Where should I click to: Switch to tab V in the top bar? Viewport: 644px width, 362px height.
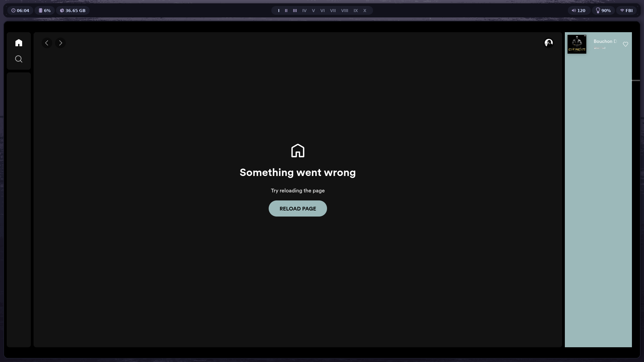pyautogui.click(x=314, y=10)
